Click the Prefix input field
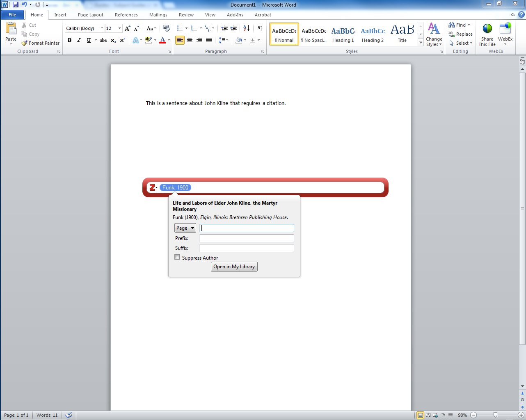 [247, 238]
